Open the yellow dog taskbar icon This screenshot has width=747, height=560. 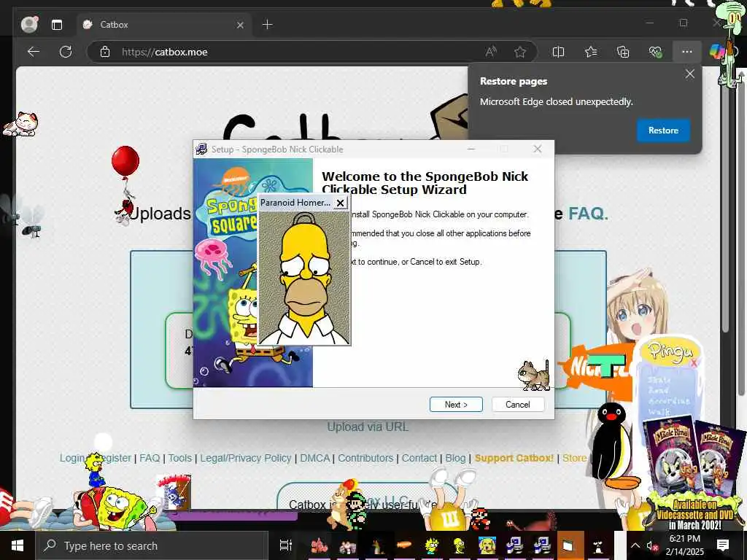click(x=487, y=545)
